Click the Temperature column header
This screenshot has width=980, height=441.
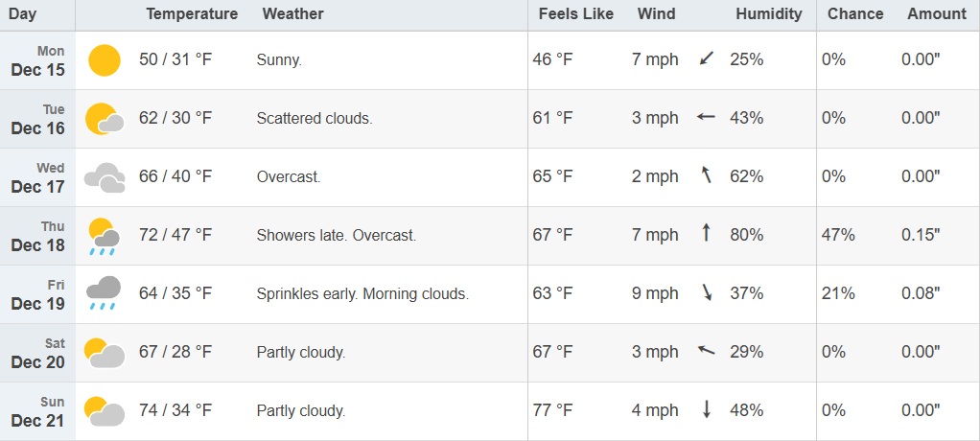tap(192, 14)
